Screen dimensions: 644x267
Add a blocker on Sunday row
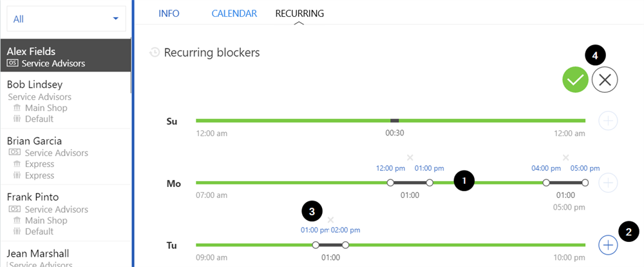pos(608,121)
